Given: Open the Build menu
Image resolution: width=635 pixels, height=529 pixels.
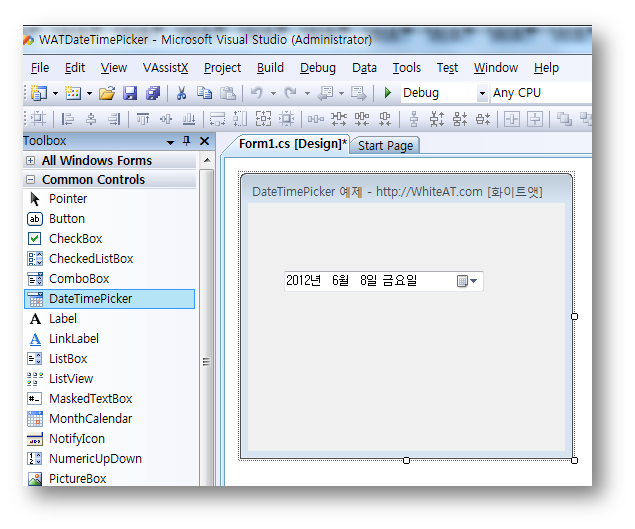Looking at the screenshot, I should point(270,68).
